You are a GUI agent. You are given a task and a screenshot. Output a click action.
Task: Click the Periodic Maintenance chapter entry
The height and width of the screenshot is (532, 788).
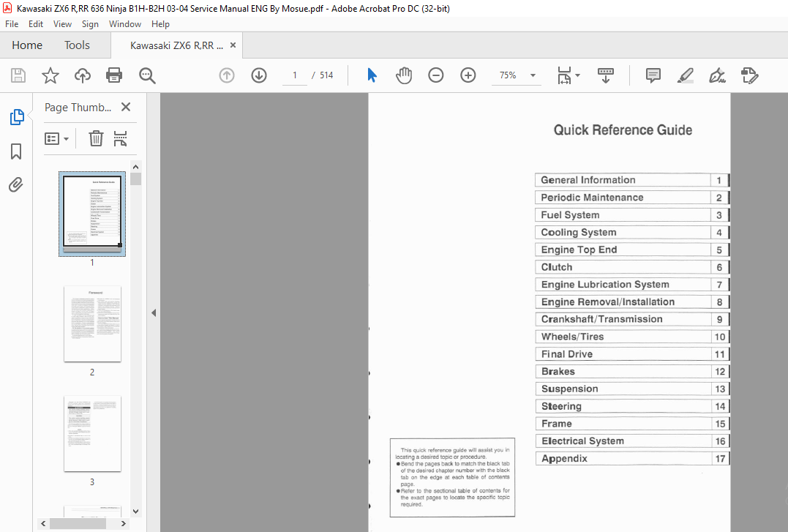632,198
